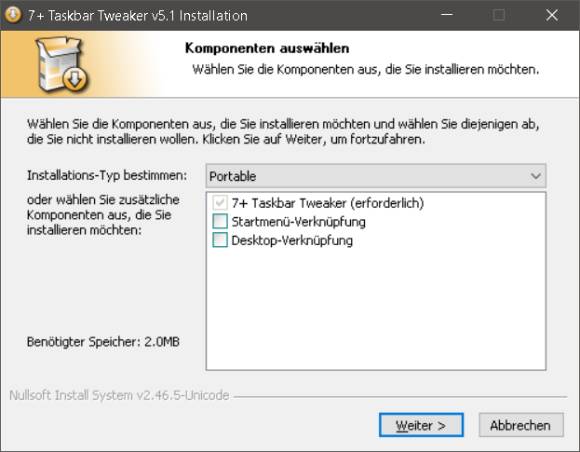The width and height of the screenshot is (580, 452).
Task: Click the disabled maximize button
Action: [x=499, y=15]
